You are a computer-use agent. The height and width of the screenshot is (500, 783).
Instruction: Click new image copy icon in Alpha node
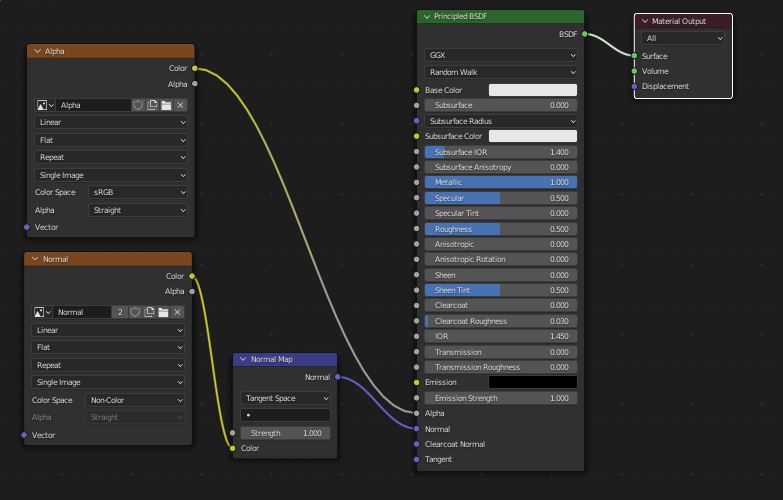152,105
